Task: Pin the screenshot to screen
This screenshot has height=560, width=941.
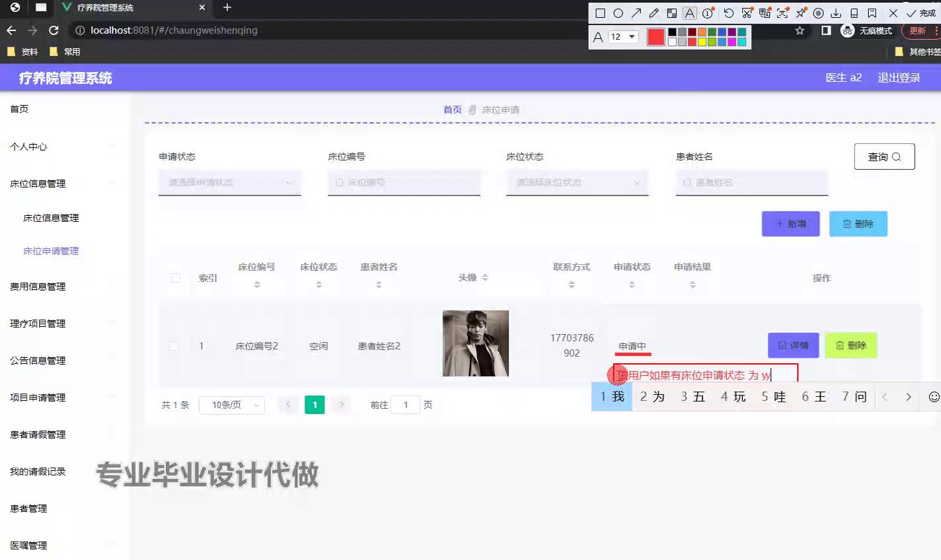Action: [x=800, y=13]
